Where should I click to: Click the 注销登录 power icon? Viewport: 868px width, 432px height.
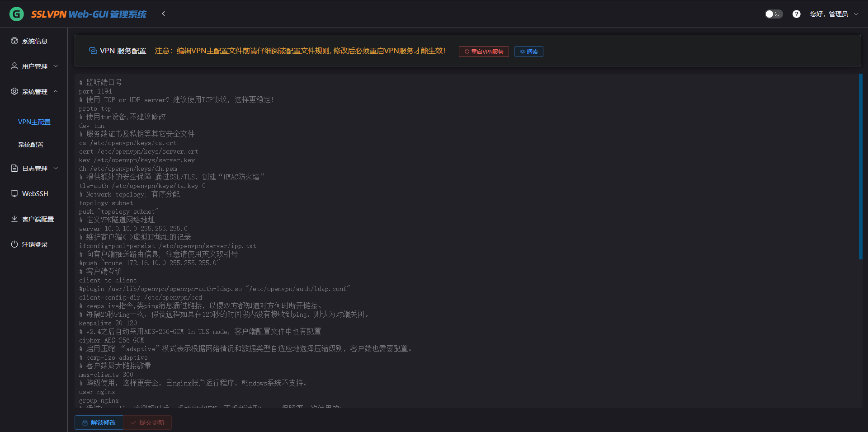14,244
